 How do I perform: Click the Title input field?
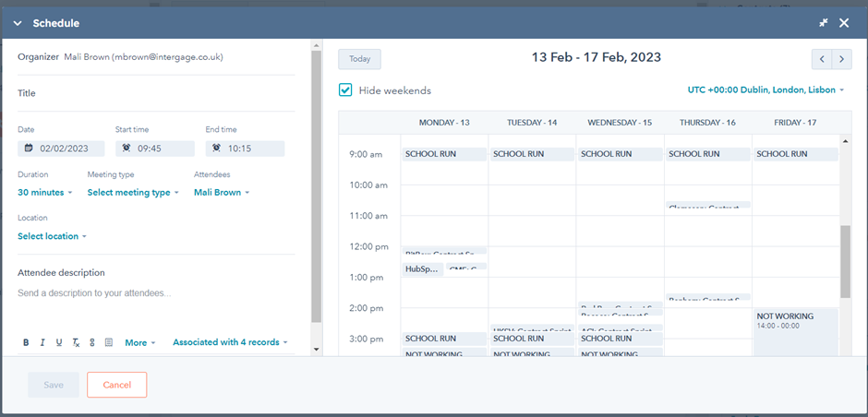[x=156, y=93]
